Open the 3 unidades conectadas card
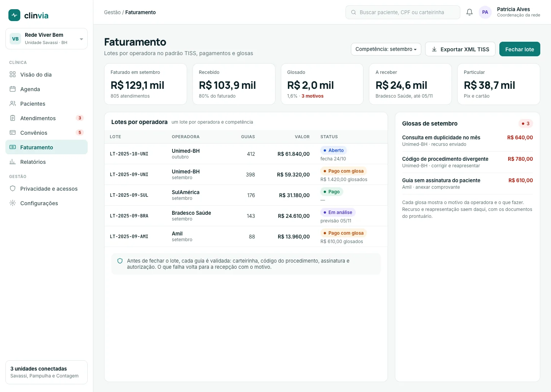Screen dimensions: 551x392 (46, 372)
